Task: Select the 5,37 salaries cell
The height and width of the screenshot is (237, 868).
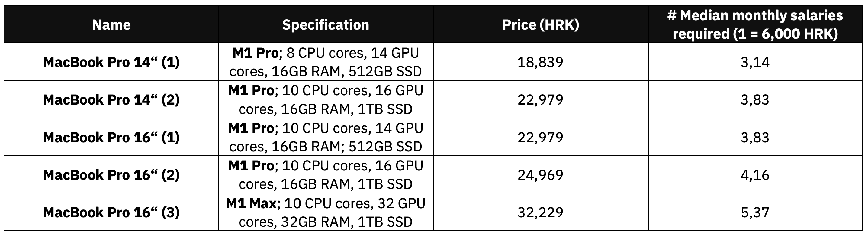Action: tap(755, 213)
